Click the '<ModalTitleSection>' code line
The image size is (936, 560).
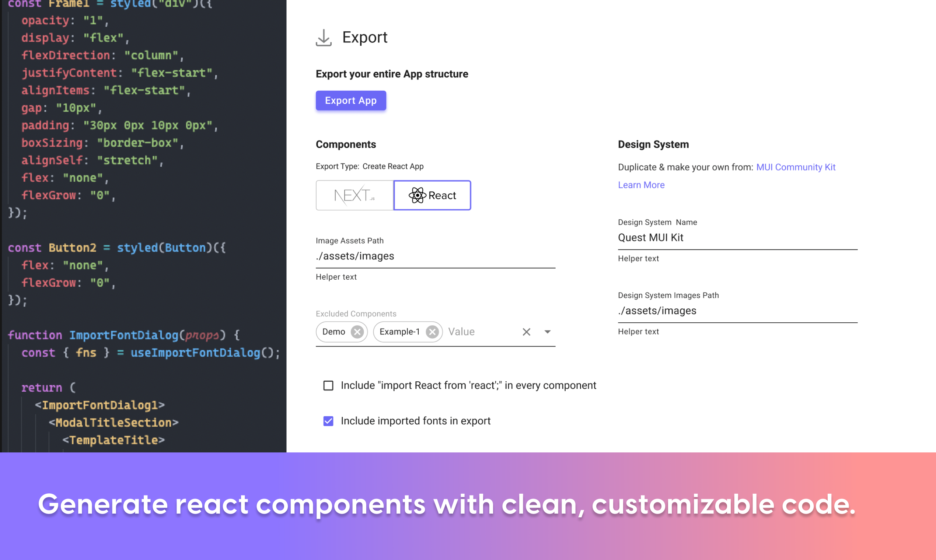[113, 423]
